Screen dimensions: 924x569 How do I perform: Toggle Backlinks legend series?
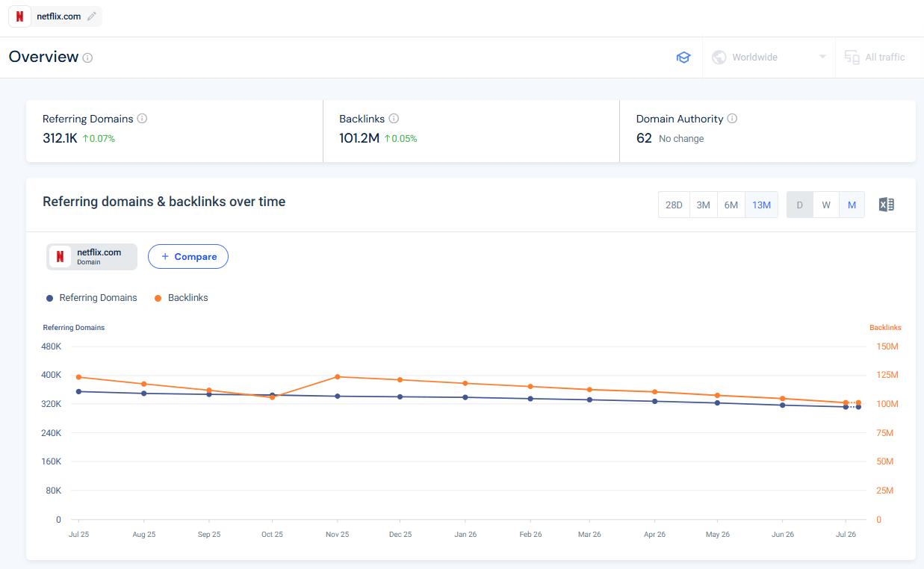(x=182, y=298)
